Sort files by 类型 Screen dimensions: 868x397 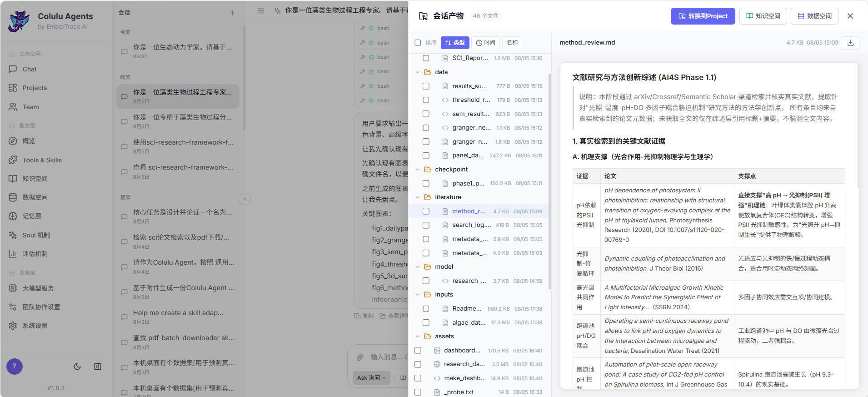point(455,43)
